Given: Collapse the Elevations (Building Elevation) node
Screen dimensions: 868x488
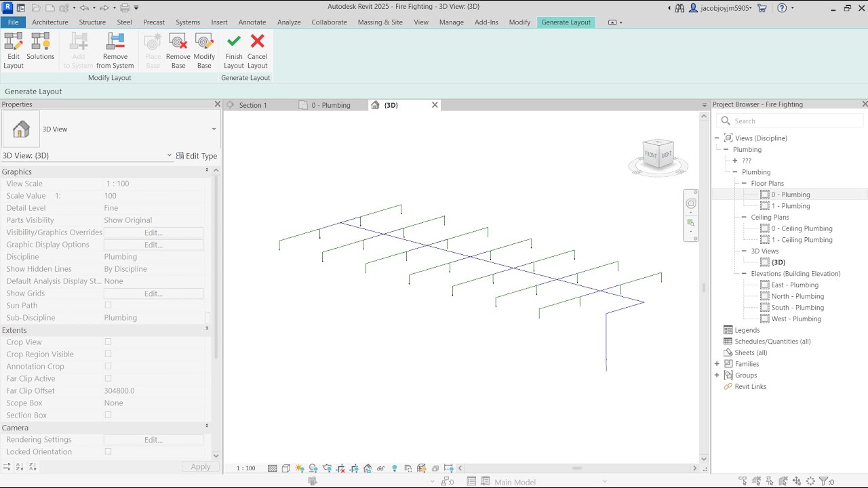Looking at the screenshot, I should [x=744, y=274].
